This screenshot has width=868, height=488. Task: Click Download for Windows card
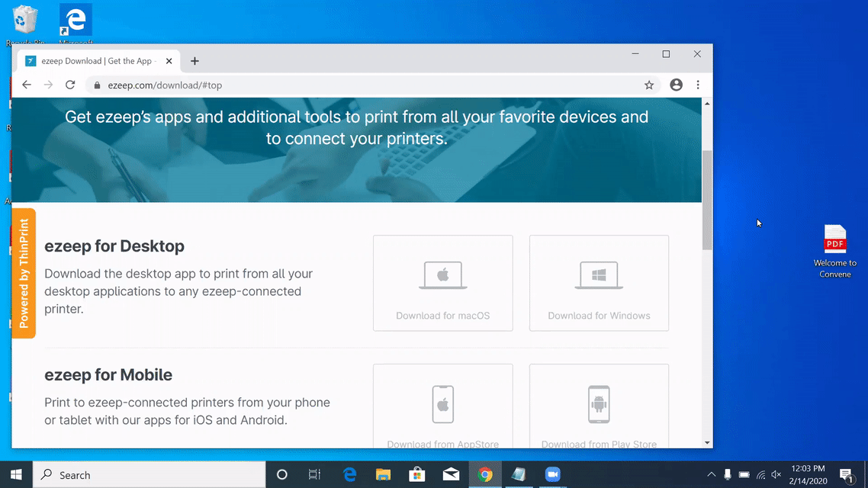599,283
